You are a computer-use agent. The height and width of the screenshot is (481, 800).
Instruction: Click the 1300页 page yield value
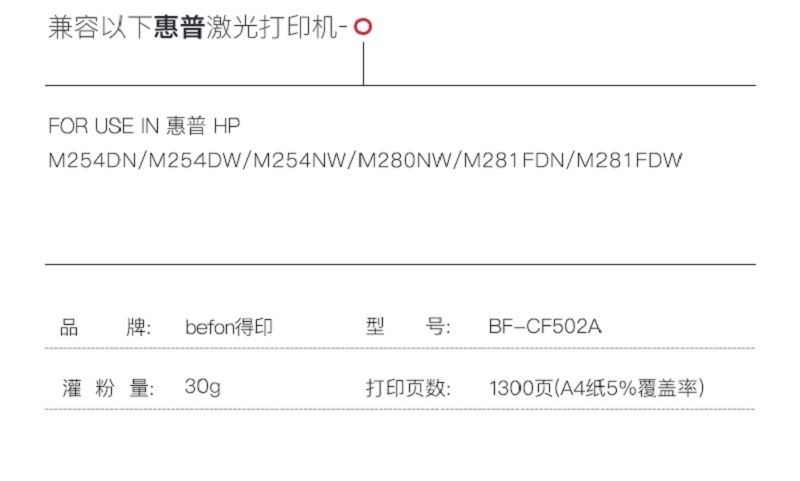click(x=521, y=388)
